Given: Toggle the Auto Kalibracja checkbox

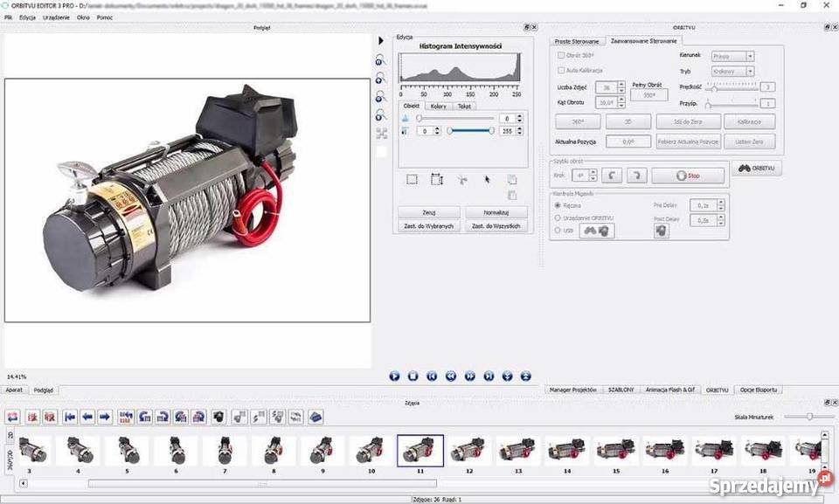Looking at the screenshot, I should pos(561,70).
